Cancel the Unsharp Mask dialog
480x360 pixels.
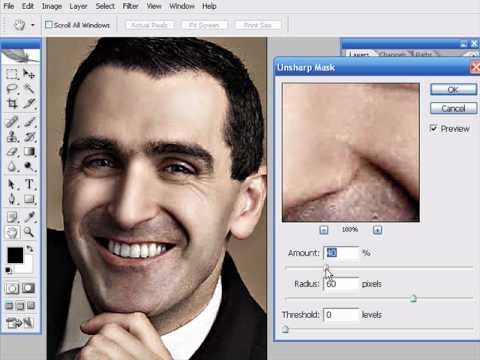pos(453,108)
